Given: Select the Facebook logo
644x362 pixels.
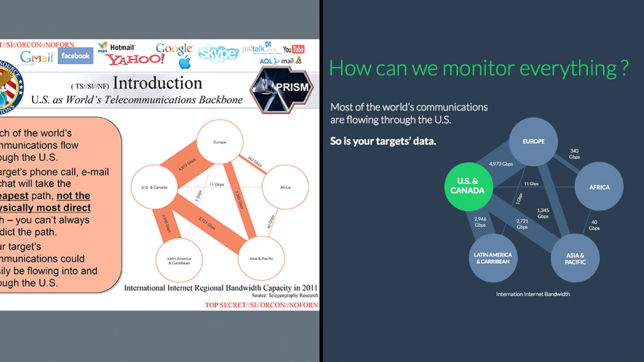Looking at the screenshot, I should point(75,56).
